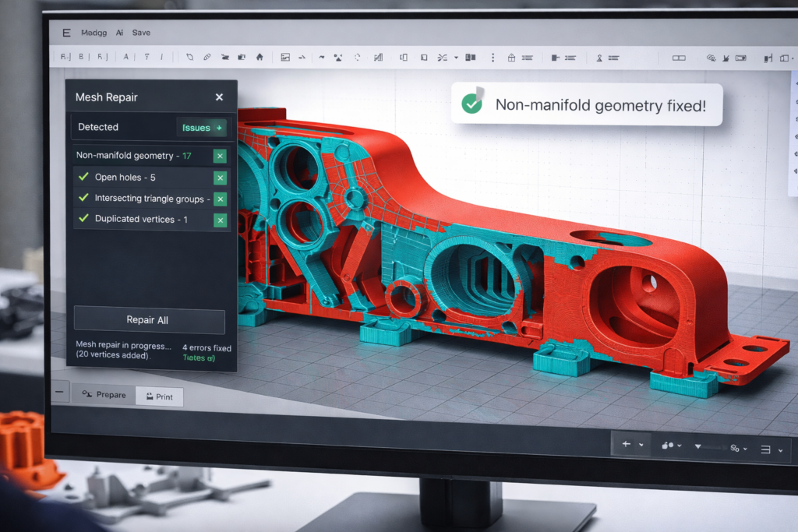Open the Save menu
This screenshot has height=532, width=798.
140,33
